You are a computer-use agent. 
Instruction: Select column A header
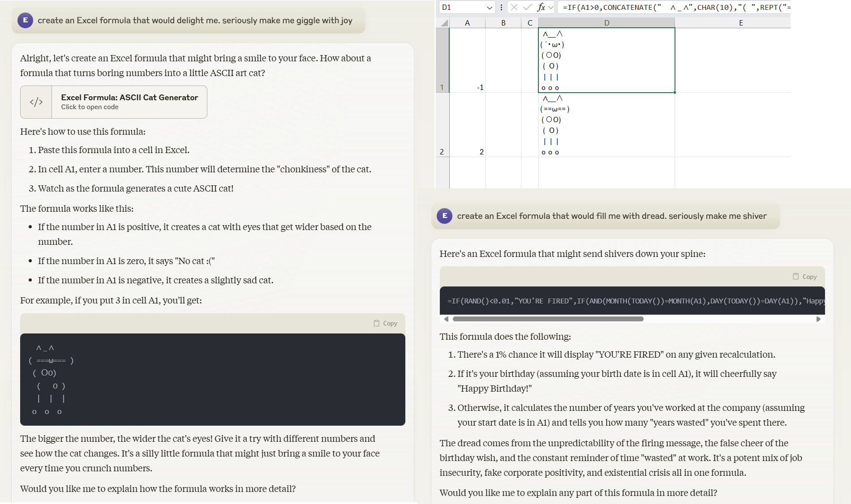467,23
